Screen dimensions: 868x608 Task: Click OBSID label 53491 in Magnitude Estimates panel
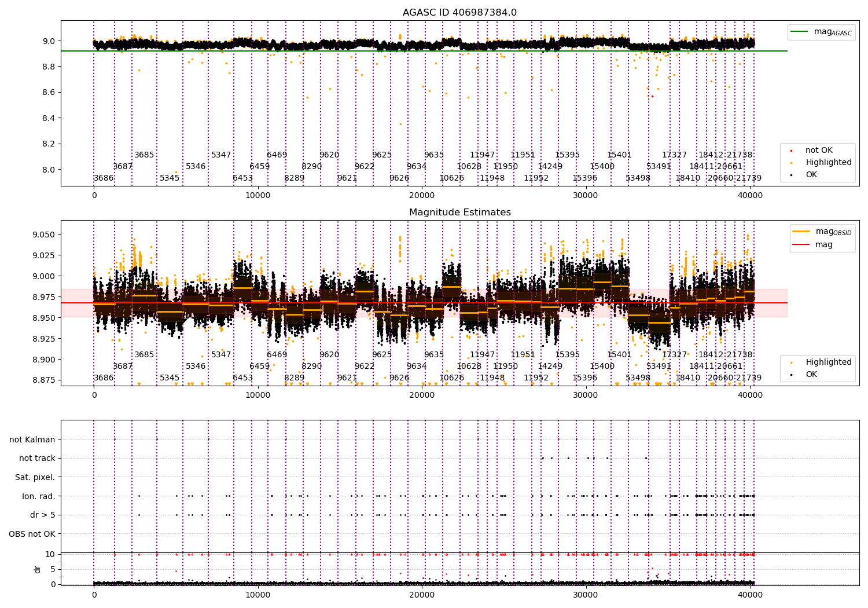click(x=659, y=366)
